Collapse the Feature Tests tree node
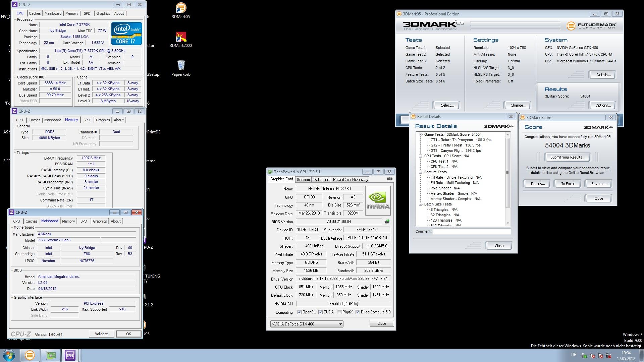 pos(420,172)
